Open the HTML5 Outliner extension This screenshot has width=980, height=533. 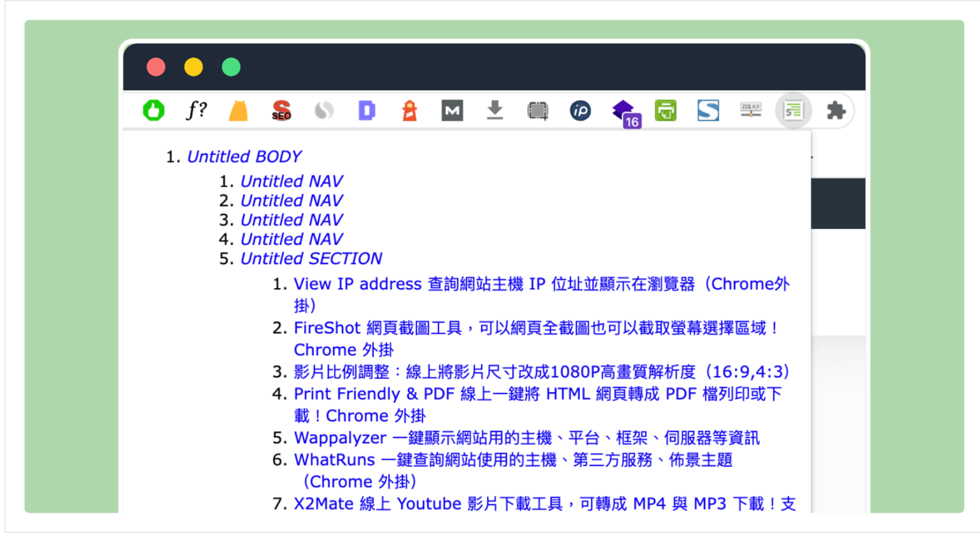793,110
